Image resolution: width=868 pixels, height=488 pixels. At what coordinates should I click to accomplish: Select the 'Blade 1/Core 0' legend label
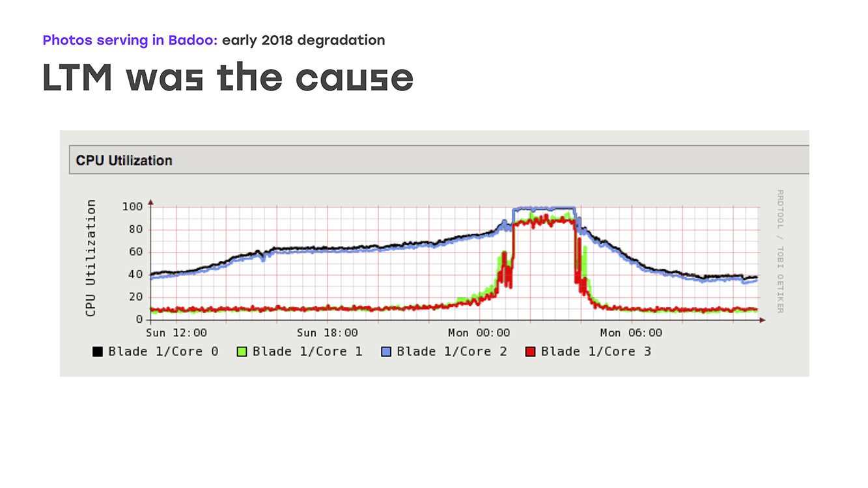163,351
